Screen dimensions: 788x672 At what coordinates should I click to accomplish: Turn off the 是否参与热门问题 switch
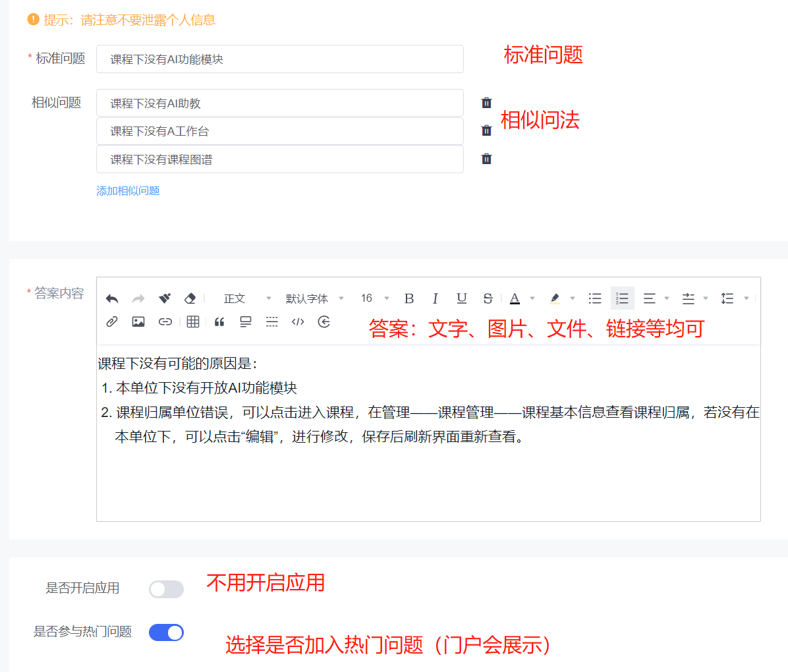tap(166, 632)
